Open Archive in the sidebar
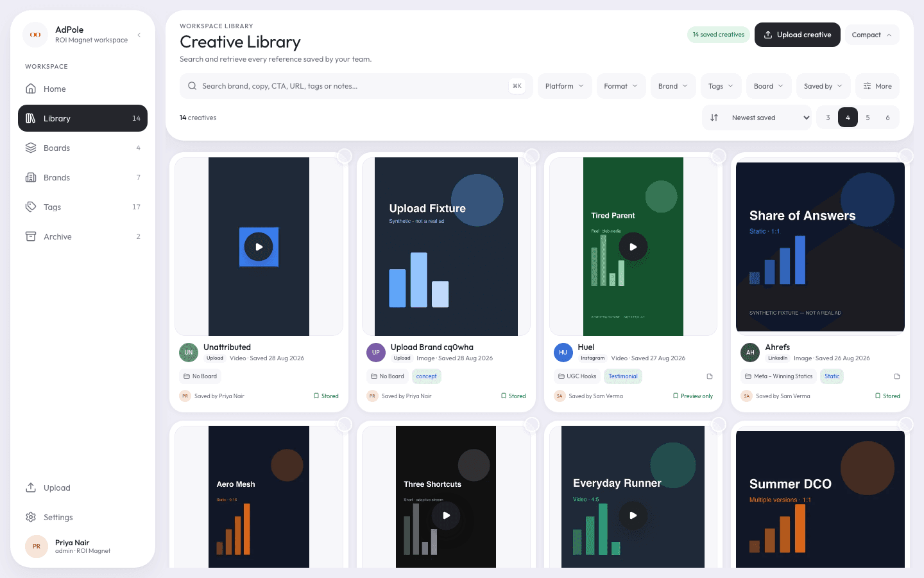The image size is (924, 578). [x=83, y=237]
